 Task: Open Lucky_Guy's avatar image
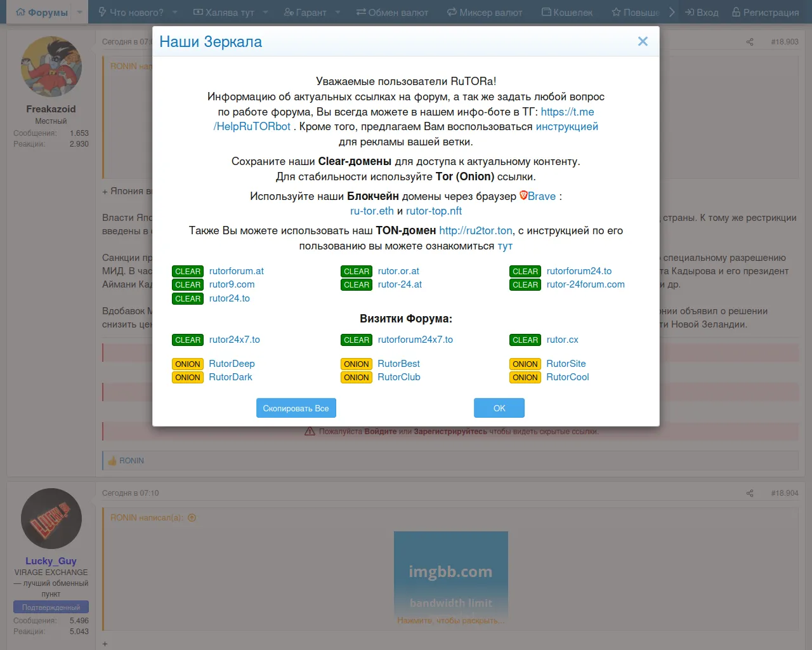[x=51, y=519]
